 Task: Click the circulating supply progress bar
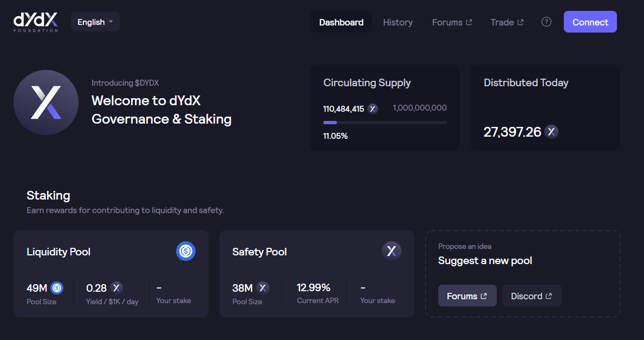[x=385, y=123]
